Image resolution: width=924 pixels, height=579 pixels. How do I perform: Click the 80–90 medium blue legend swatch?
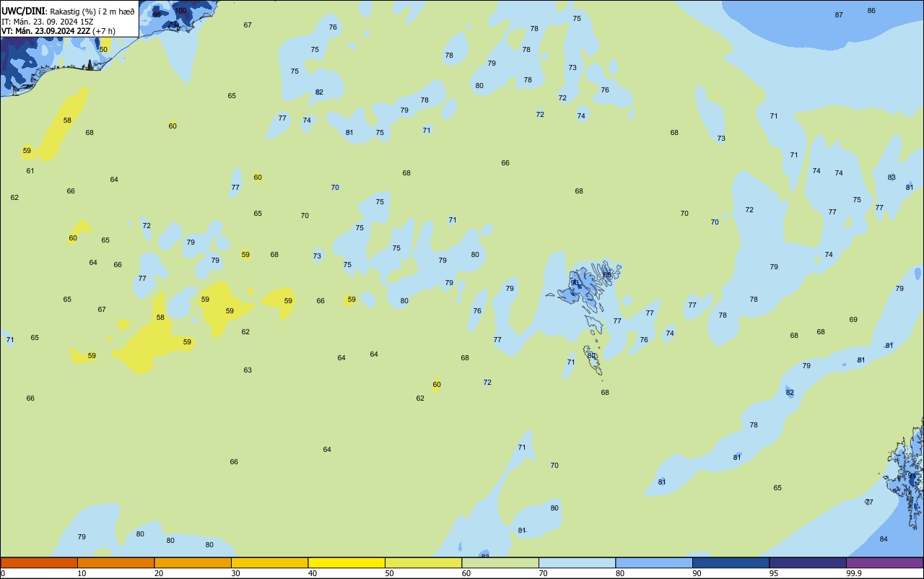654,562
